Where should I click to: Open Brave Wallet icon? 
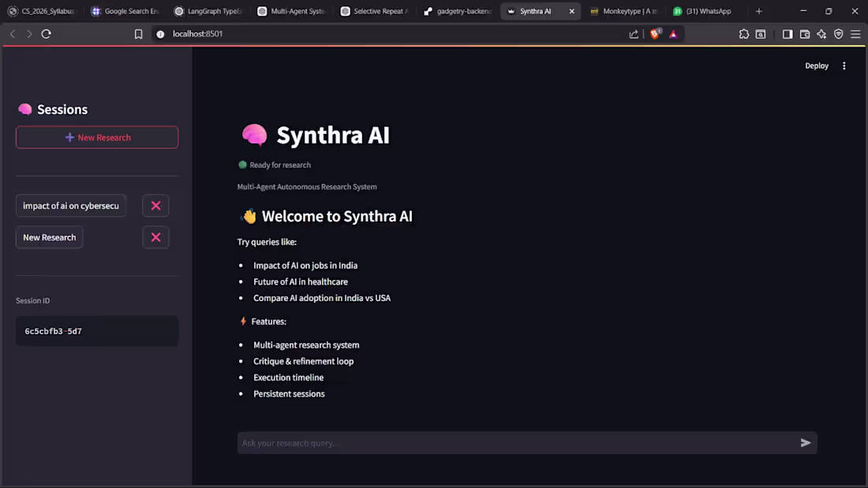805,34
